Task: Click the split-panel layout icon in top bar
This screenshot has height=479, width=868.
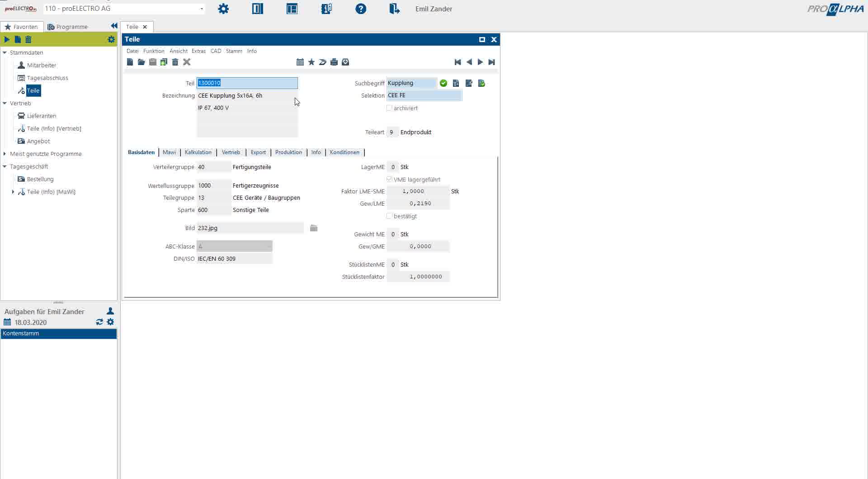Action: 258,9
